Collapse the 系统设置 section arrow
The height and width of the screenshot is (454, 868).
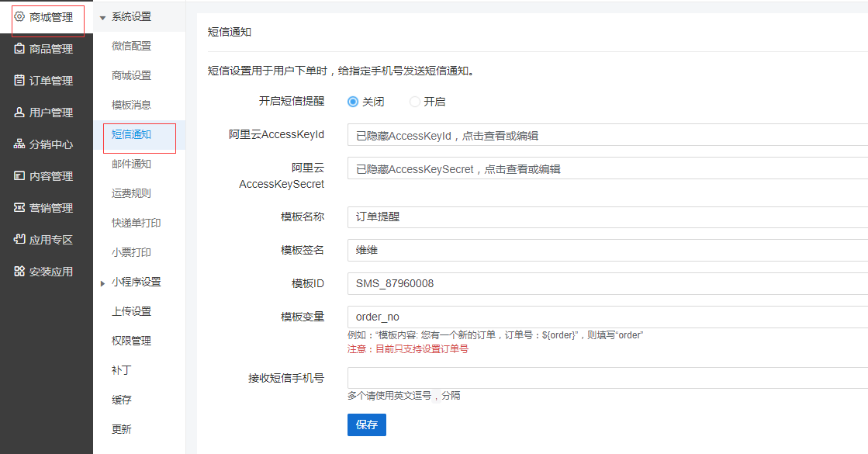[102, 18]
